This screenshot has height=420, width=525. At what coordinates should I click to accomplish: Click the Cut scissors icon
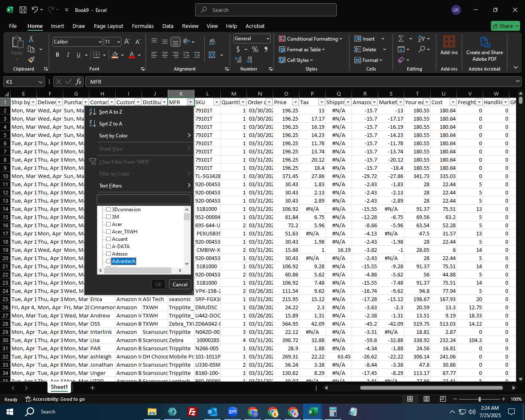click(31, 39)
